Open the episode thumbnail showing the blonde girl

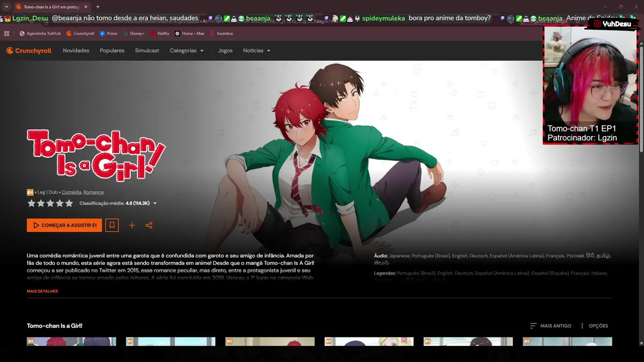coord(369,342)
